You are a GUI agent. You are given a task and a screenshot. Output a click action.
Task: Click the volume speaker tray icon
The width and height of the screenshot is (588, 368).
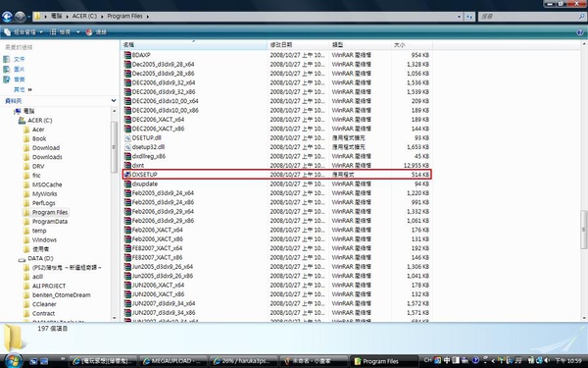tap(547, 361)
